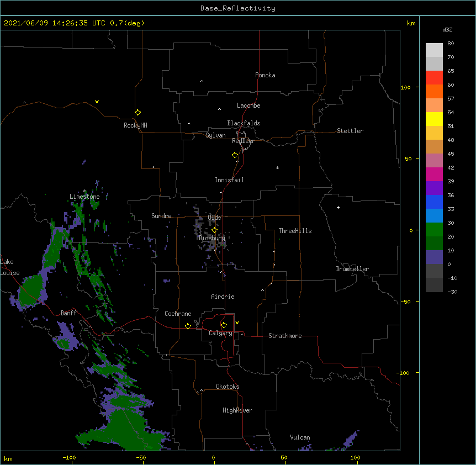The height and width of the screenshot is (465, 476).
Task: Pick the green 30 dBZ legend swatch
Action: (434, 230)
